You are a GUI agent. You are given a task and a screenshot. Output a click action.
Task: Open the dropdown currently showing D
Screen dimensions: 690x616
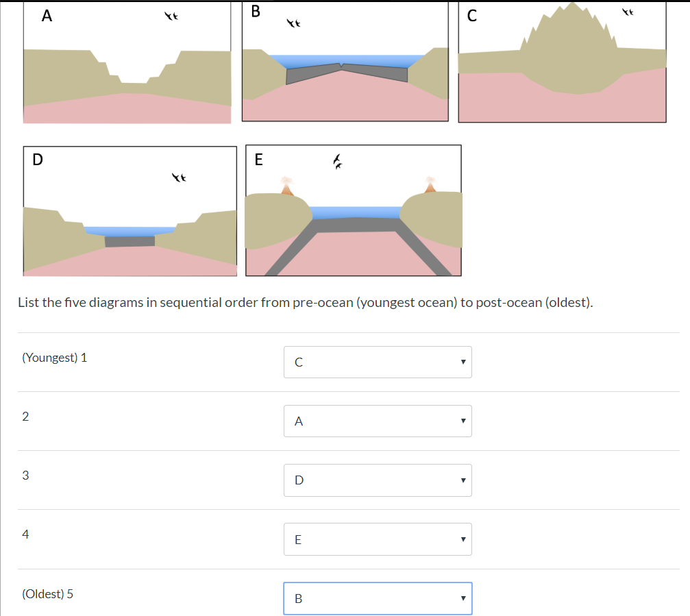[378, 480]
